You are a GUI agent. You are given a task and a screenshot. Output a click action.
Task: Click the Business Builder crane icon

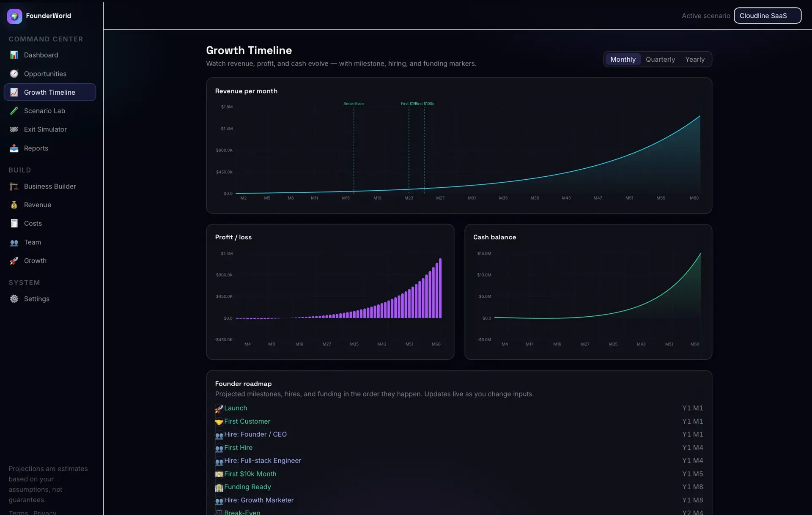pyautogui.click(x=14, y=186)
